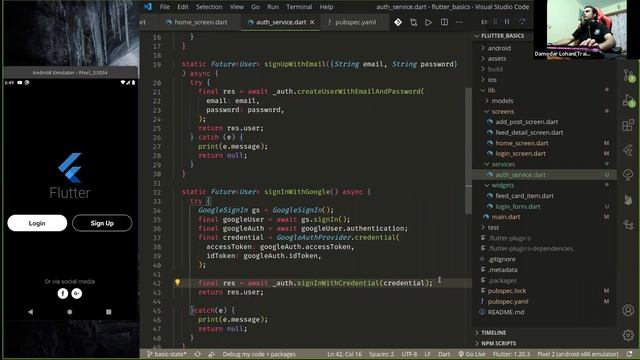Expand the TIMELINE section
This screenshot has width=640, height=360.
pyautogui.click(x=493, y=333)
